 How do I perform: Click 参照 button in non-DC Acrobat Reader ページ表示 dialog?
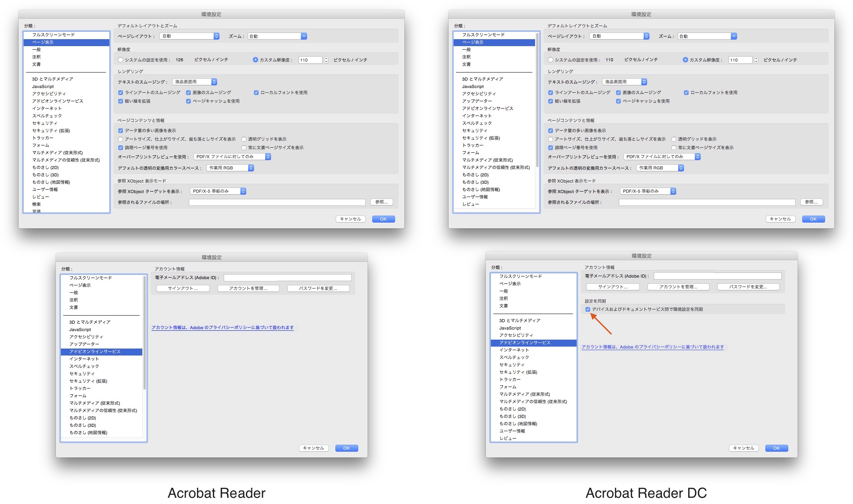(382, 202)
